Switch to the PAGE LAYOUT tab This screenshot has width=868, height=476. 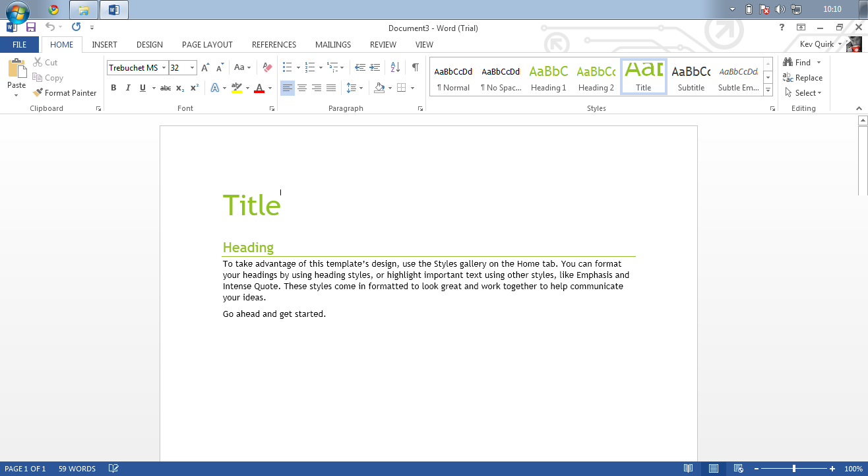pos(207,45)
